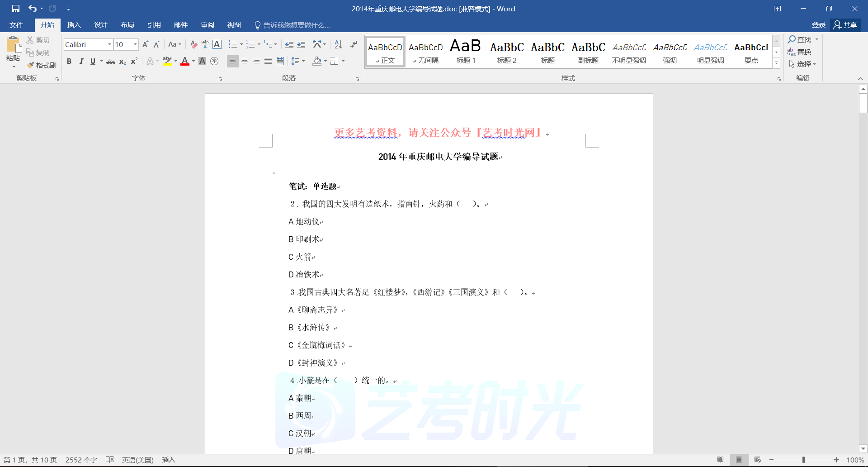The height and width of the screenshot is (467, 868).
Task: Open the 插入 ribbon tab
Action: tap(74, 25)
